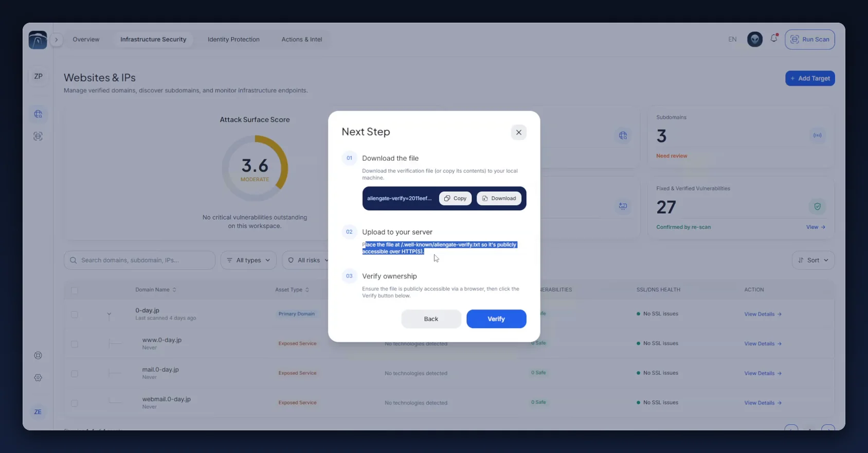
Task: Check the www.0-day.jp row checkbox
Action: (75, 344)
